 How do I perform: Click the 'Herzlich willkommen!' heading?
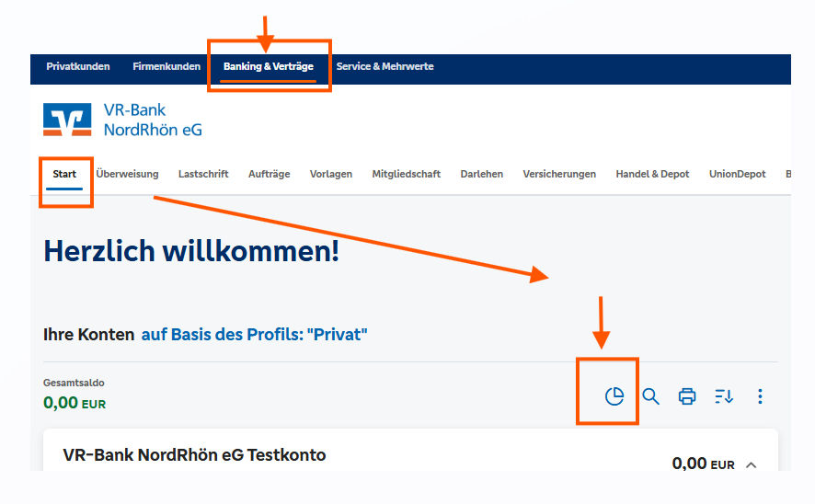pos(191,251)
